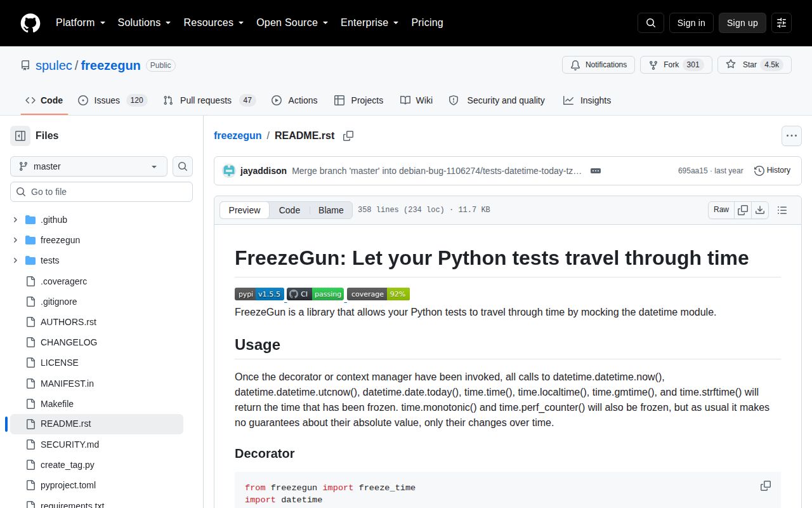This screenshot has width=812, height=508.
Task: Switch to the Code view of README
Action: click(x=289, y=210)
